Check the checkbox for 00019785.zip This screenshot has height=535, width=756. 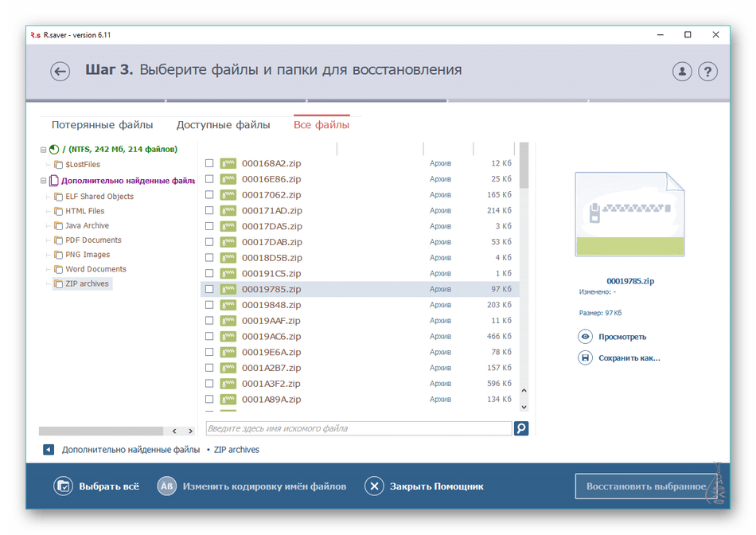click(x=209, y=288)
